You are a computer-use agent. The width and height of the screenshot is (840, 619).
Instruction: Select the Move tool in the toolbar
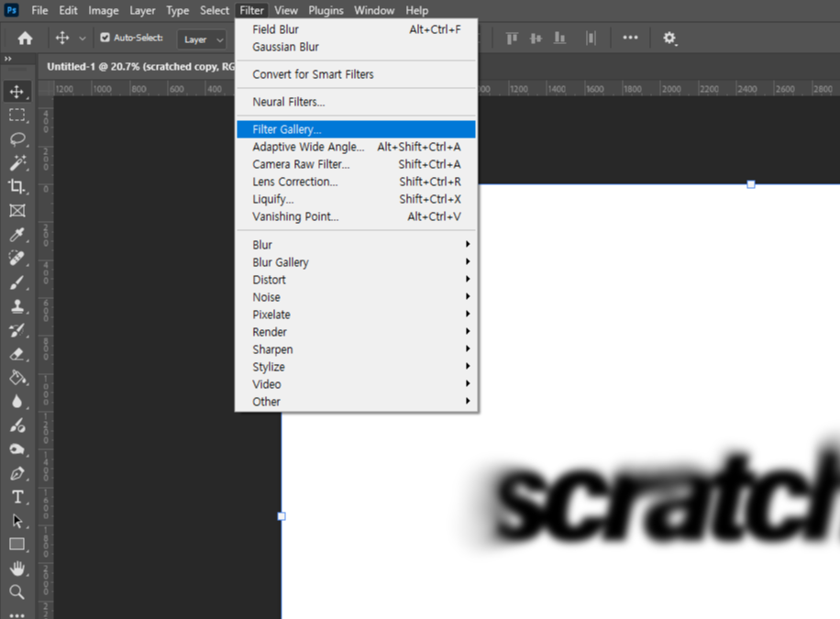(x=17, y=91)
